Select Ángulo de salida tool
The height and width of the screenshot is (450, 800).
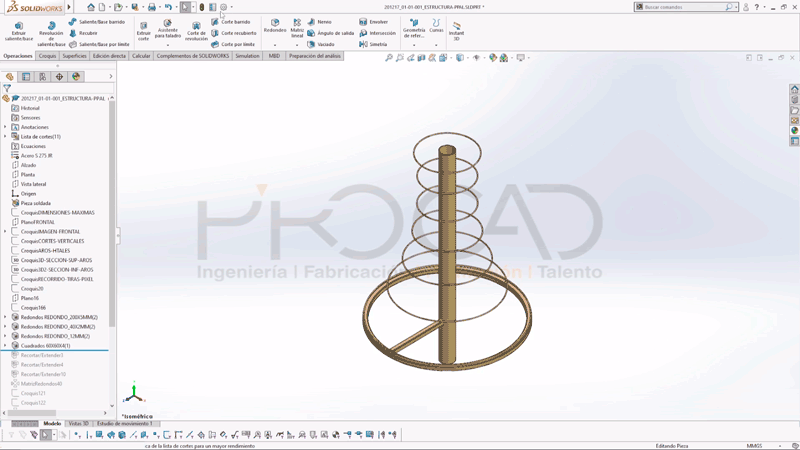(331, 33)
